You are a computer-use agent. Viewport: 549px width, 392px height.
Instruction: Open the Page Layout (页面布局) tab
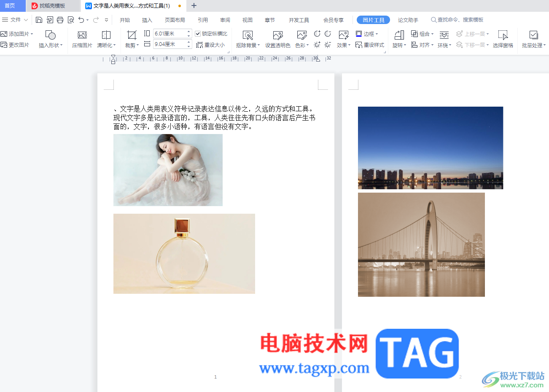pos(175,20)
